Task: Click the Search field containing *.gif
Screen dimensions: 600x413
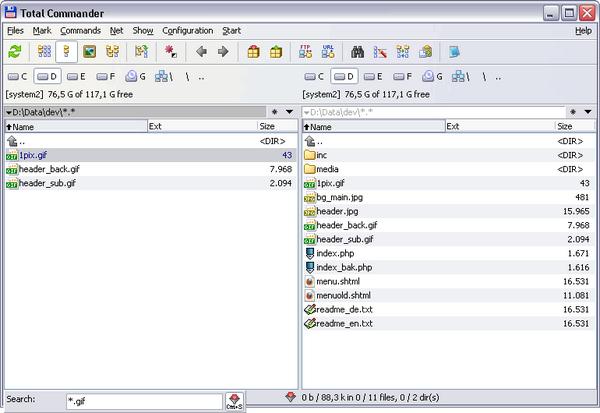Action: 144,402
